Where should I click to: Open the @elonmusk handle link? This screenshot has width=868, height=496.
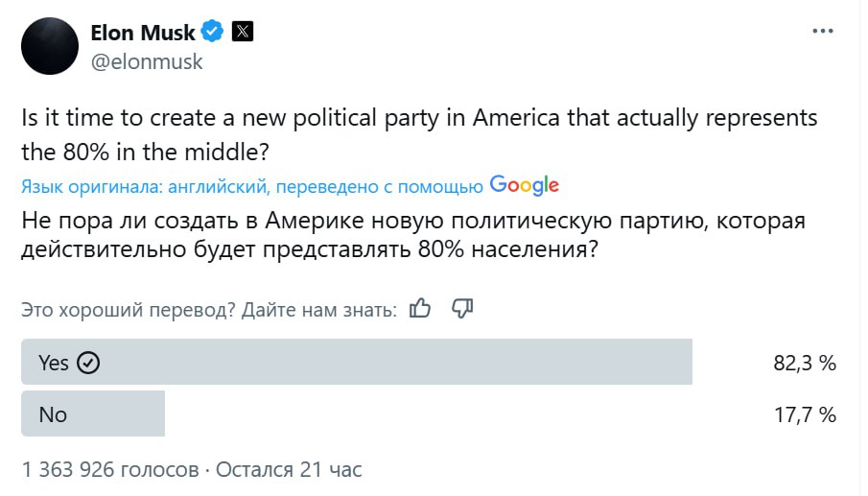click(x=147, y=61)
